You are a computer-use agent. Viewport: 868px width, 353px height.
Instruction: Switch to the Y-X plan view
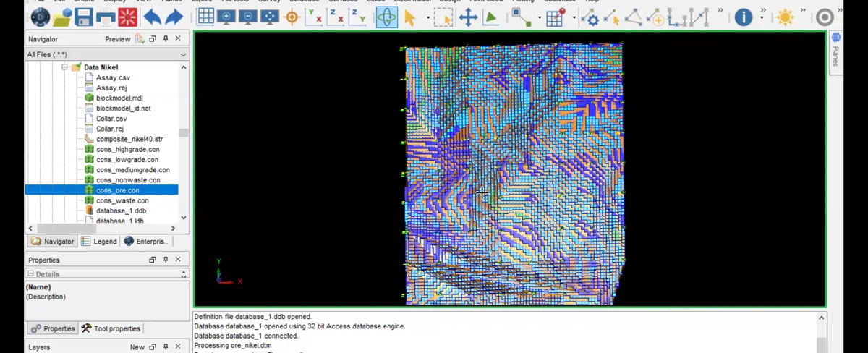(x=314, y=17)
